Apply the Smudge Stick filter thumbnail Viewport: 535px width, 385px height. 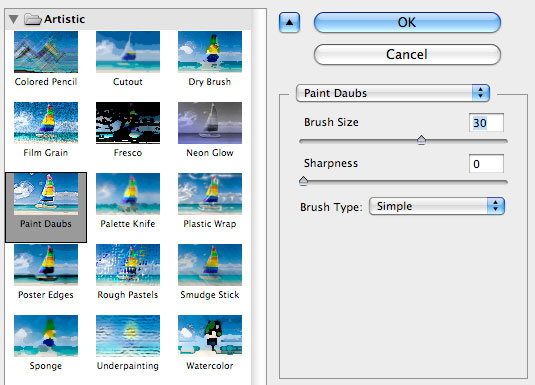[x=210, y=265]
